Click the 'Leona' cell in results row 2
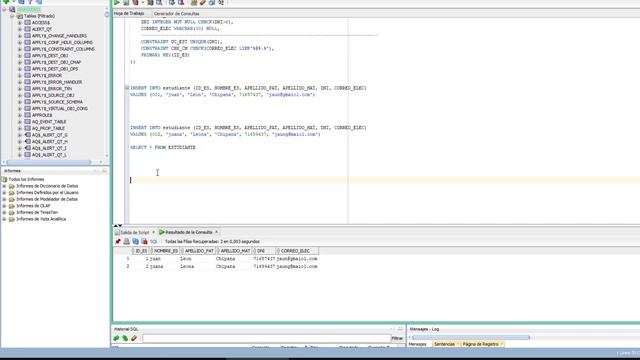This screenshot has width=640, height=360. tap(187, 267)
